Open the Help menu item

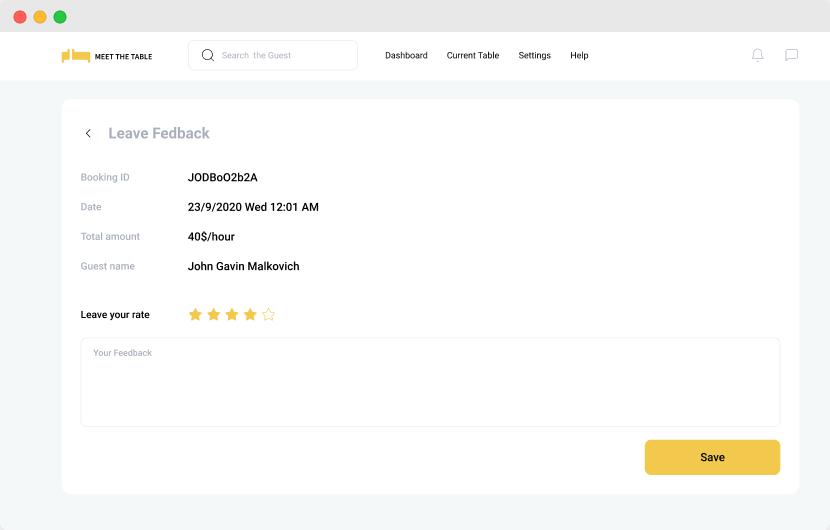click(x=579, y=55)
